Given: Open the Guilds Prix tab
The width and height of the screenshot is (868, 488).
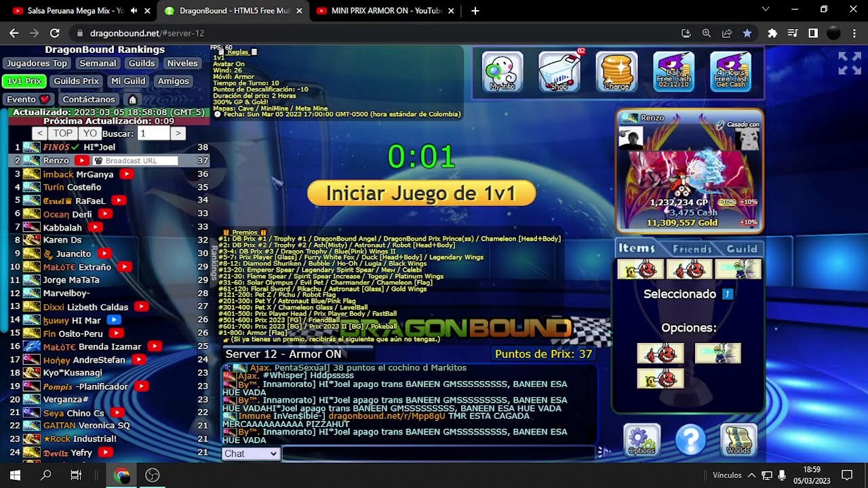Looking at the screenshot, I should (76, 81).
